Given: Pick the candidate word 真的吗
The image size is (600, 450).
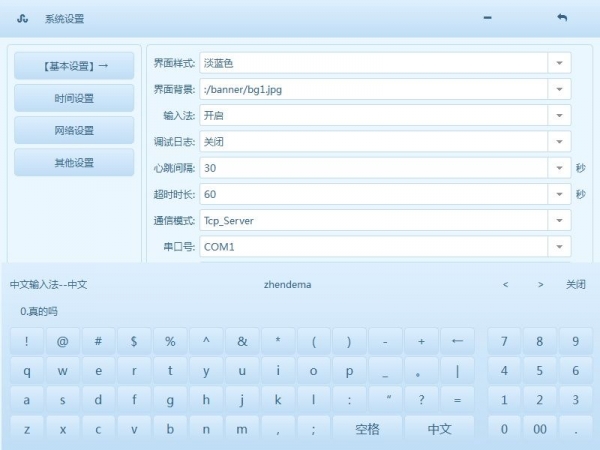Looking at the screenshot, I should [x=40, y=312].
